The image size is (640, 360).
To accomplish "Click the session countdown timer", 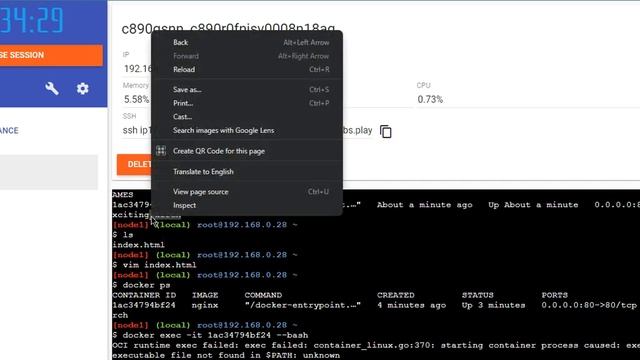I will click(31, 20).
